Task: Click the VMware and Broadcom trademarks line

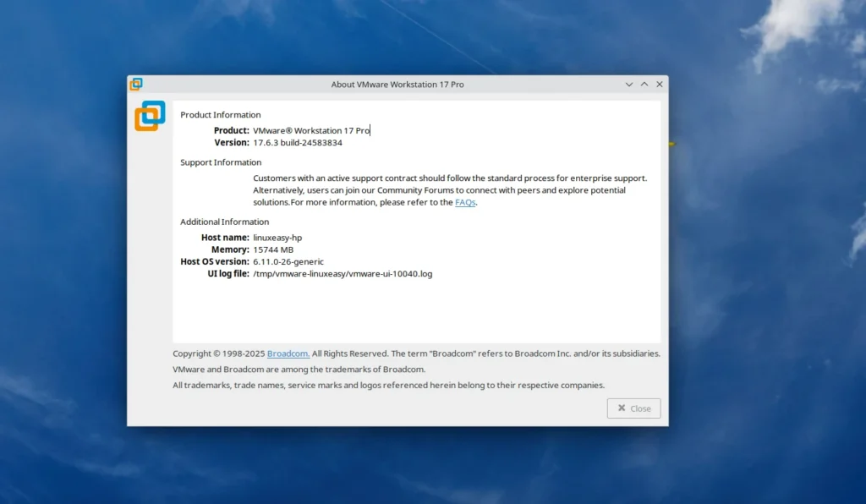Action: [299, 370]
